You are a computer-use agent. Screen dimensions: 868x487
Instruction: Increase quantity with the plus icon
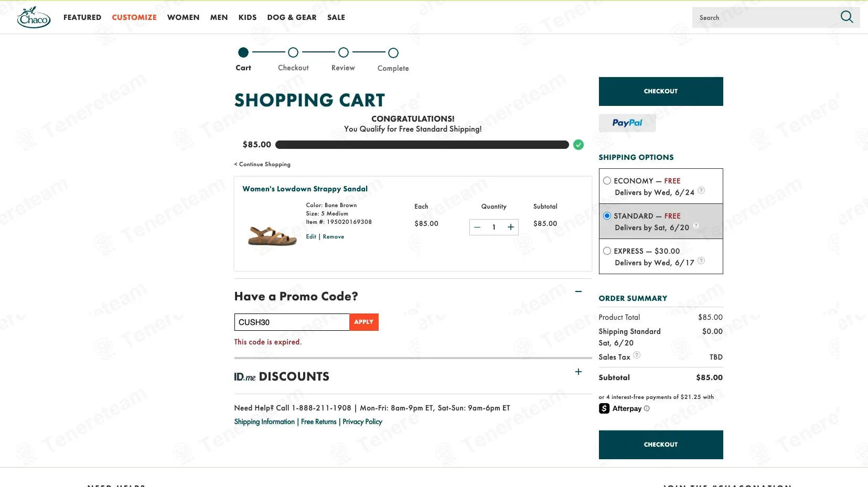[x=510, y=227]
